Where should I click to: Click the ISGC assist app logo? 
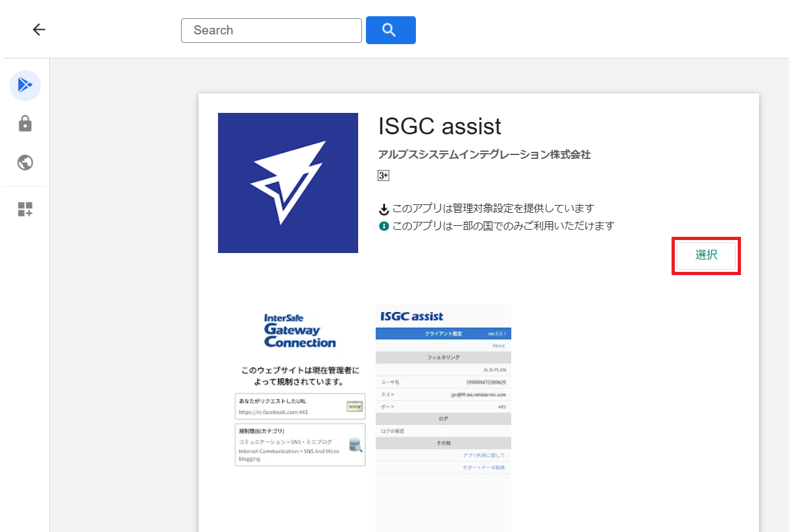[288, 183]
